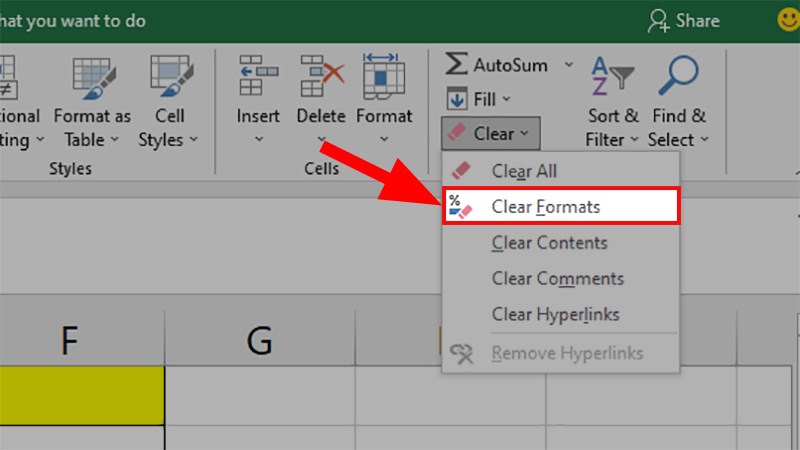The image size is (800, 450).
Task: Click the Format cells icon
Action: tap(384, 76)
